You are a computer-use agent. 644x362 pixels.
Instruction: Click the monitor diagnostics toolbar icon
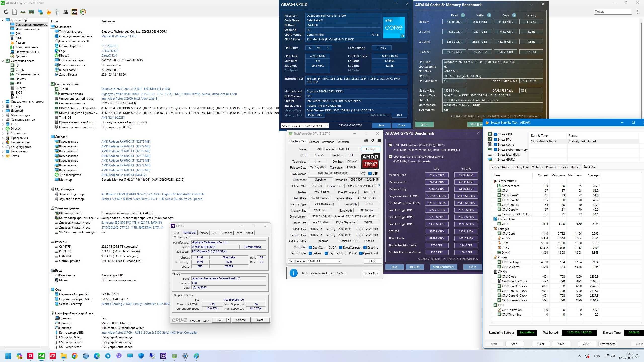[40, 12]
